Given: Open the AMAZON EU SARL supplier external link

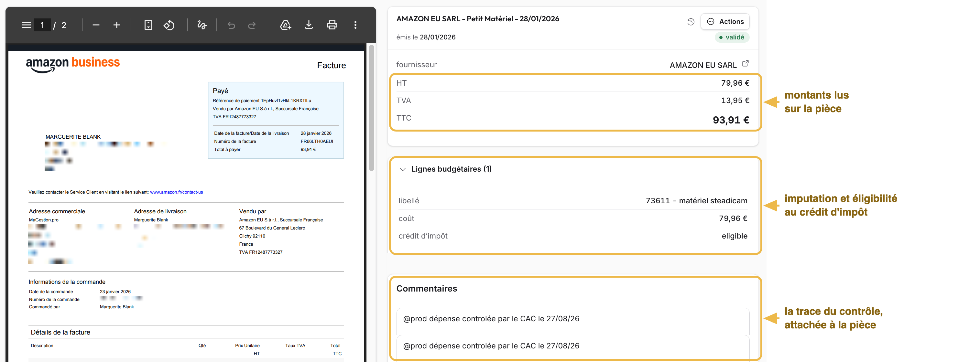Looking at the screenshot, I should pyautogui.click(x=745, y=63).
